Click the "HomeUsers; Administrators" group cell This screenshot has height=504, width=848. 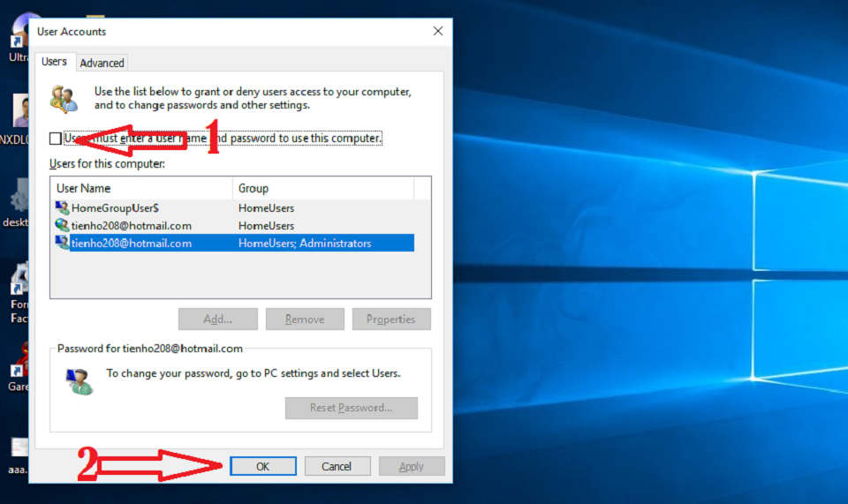pyautogui.click(x=305, y=244)
